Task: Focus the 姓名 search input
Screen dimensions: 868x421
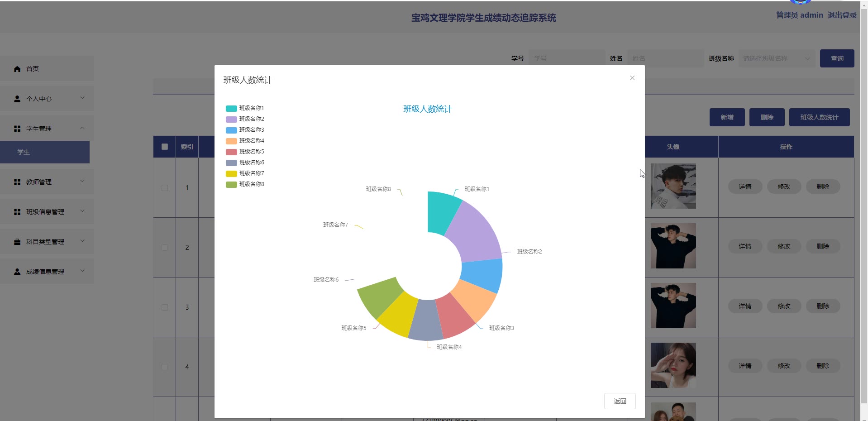Action: tap(665, 58)
